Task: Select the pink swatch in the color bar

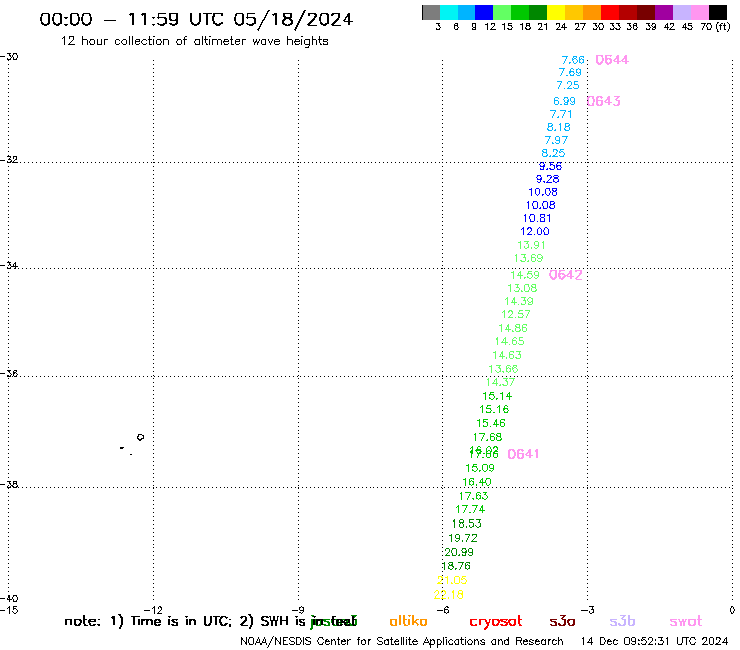Action: tap(700, 12)
